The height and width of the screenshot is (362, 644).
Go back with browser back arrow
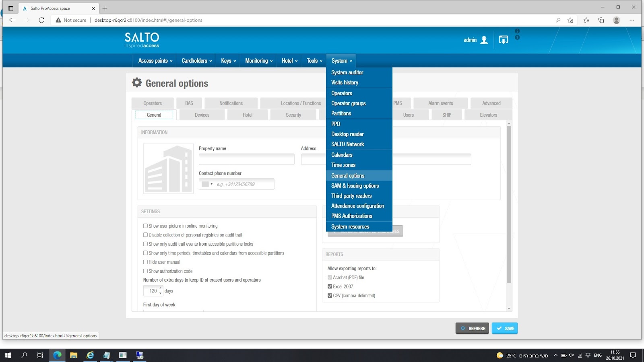[x=12, y=20]
